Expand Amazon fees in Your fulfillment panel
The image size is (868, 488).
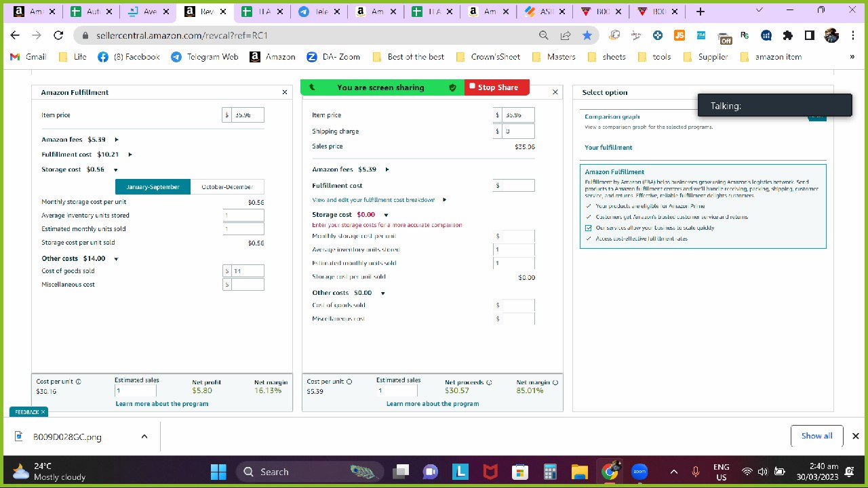387,169
